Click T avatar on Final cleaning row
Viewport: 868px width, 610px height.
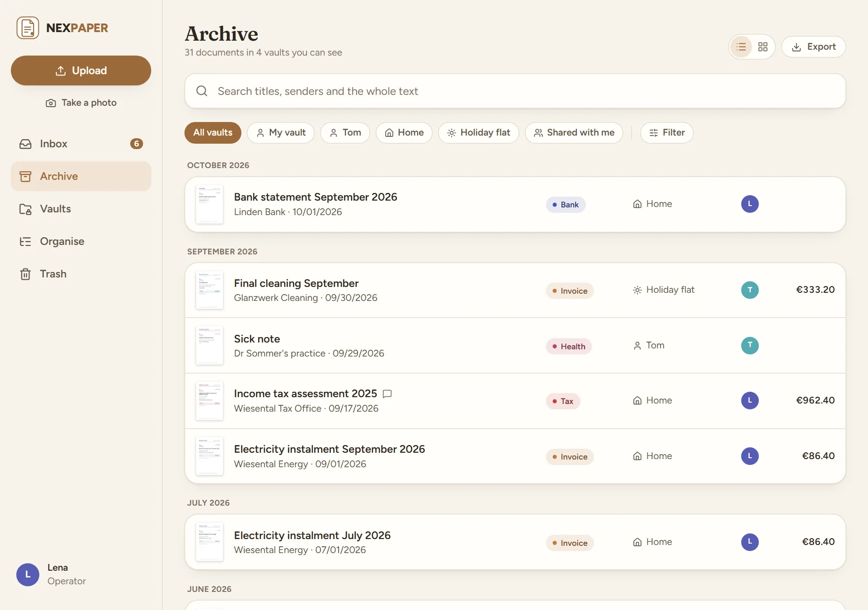pos(750,290)
